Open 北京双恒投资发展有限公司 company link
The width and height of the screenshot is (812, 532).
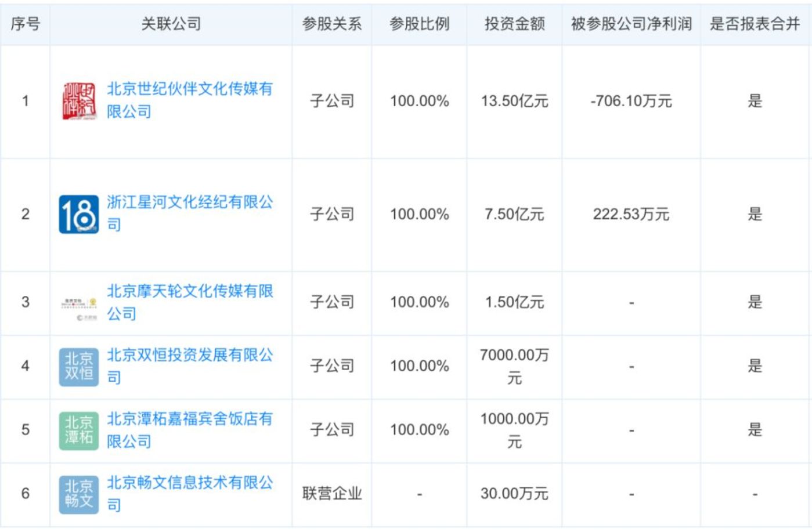189,366
